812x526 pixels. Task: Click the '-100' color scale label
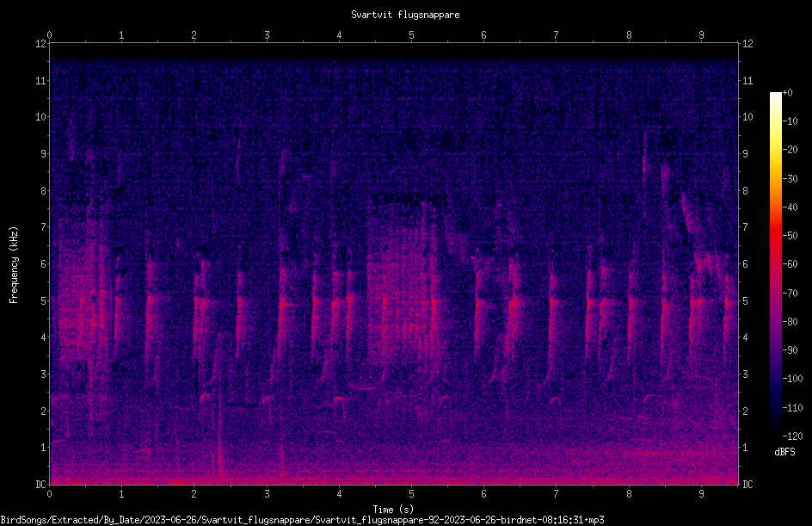(792, 379)
